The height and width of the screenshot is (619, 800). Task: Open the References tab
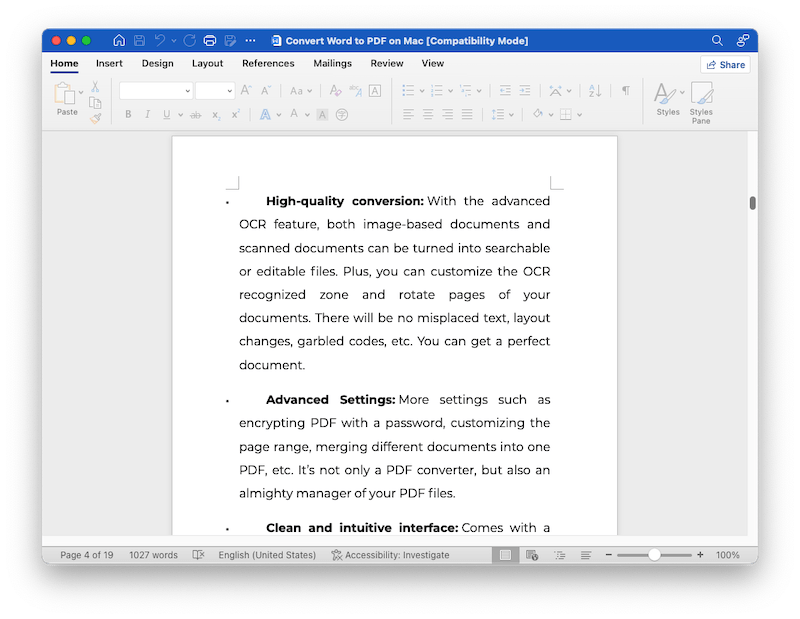[267, 64]
